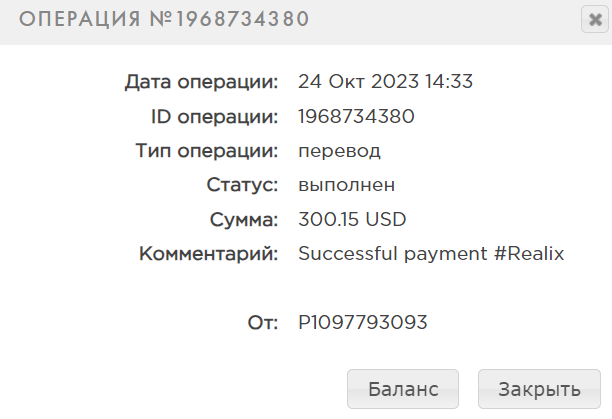Click the Статус label

(x=242, y=185)
